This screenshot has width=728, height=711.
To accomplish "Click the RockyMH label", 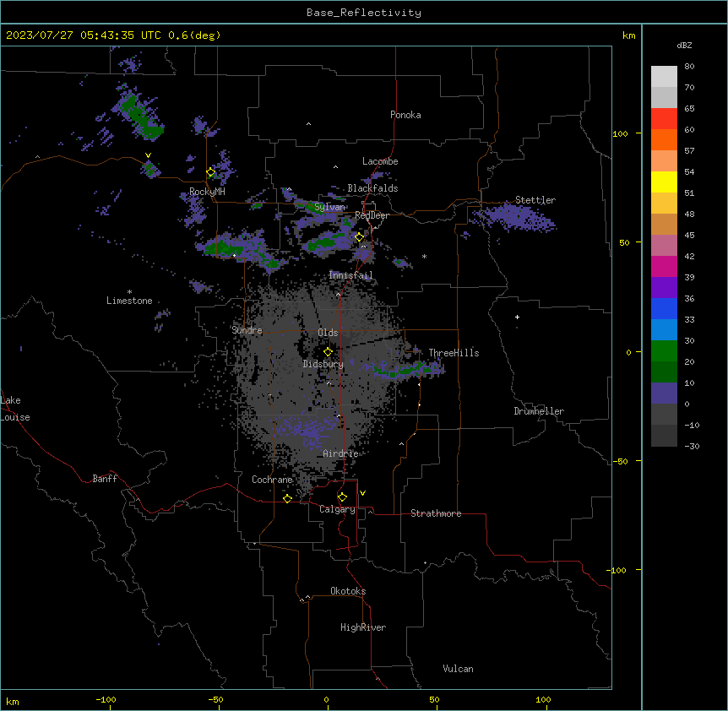I will pos(207,192).
